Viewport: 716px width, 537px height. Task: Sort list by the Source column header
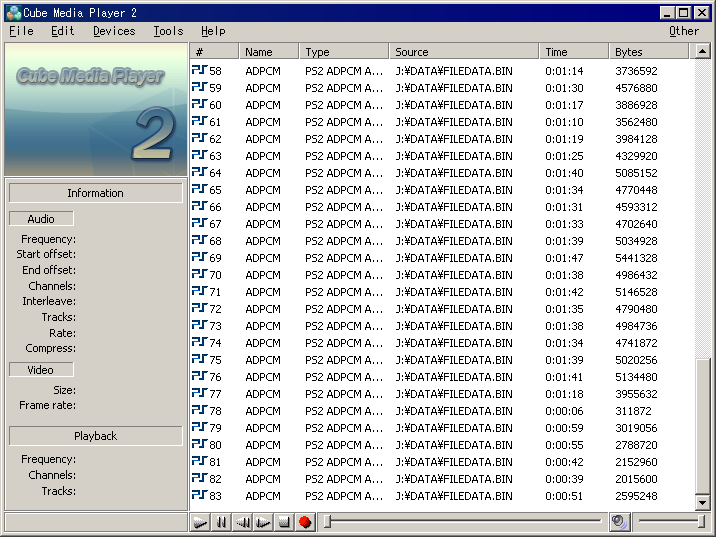(464, 52)
